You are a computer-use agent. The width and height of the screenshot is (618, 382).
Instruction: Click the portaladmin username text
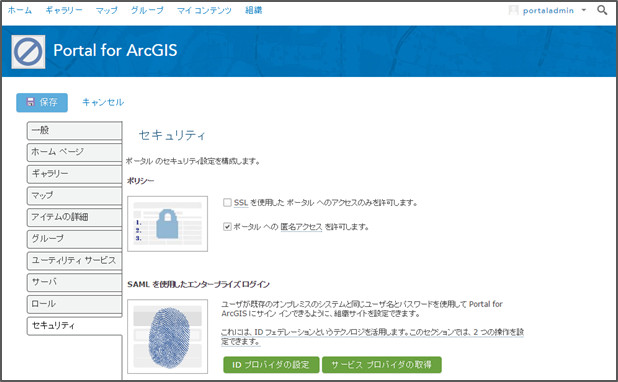coord(548,11)
